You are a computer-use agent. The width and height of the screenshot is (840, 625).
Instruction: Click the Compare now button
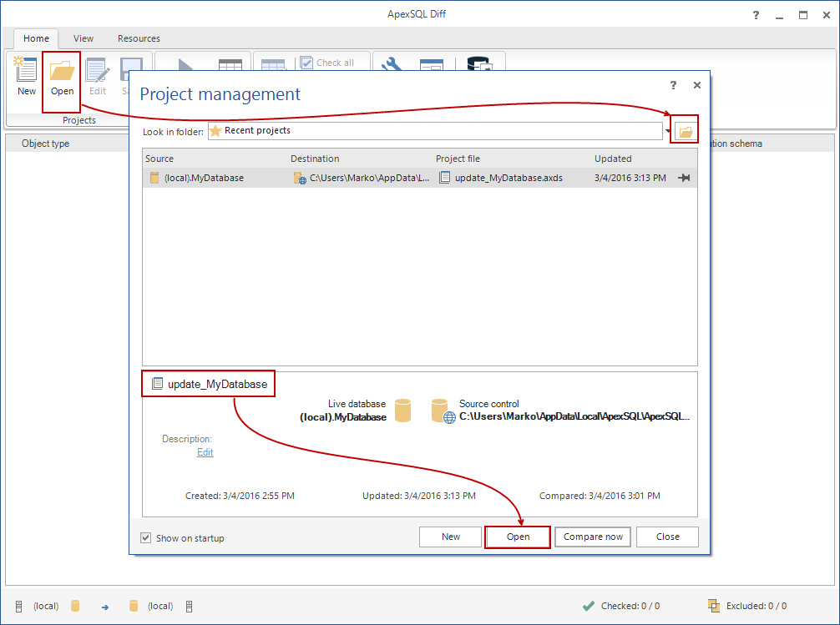click(593, 537)
